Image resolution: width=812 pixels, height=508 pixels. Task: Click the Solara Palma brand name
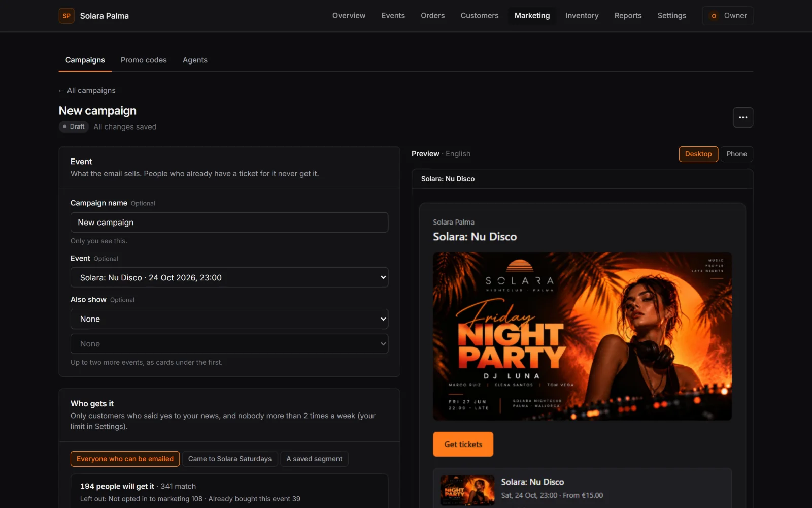(x=105, y=16)
